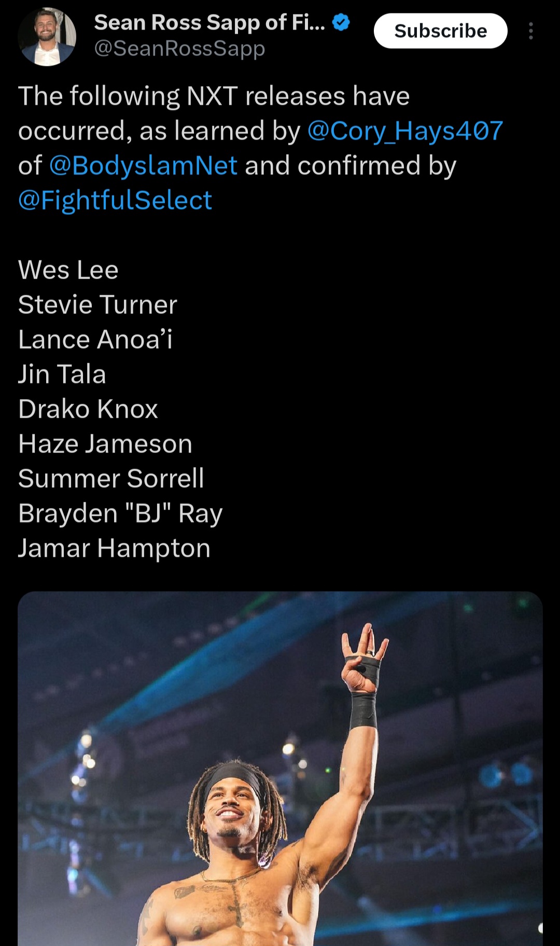Click the display name Sean Ross Sapp
560x946 pixels.
point(209,22)
